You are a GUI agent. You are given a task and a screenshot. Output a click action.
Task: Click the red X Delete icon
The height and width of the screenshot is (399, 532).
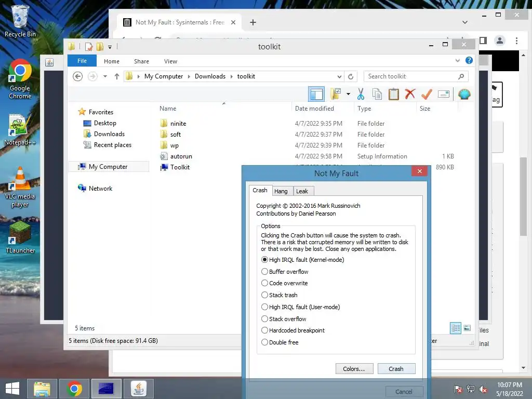[410, 94]
